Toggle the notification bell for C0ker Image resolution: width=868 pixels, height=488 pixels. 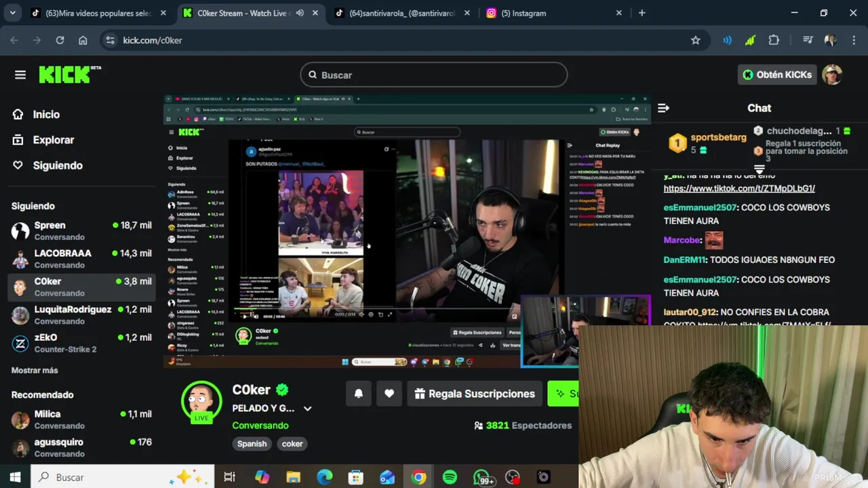coord(359,394)
